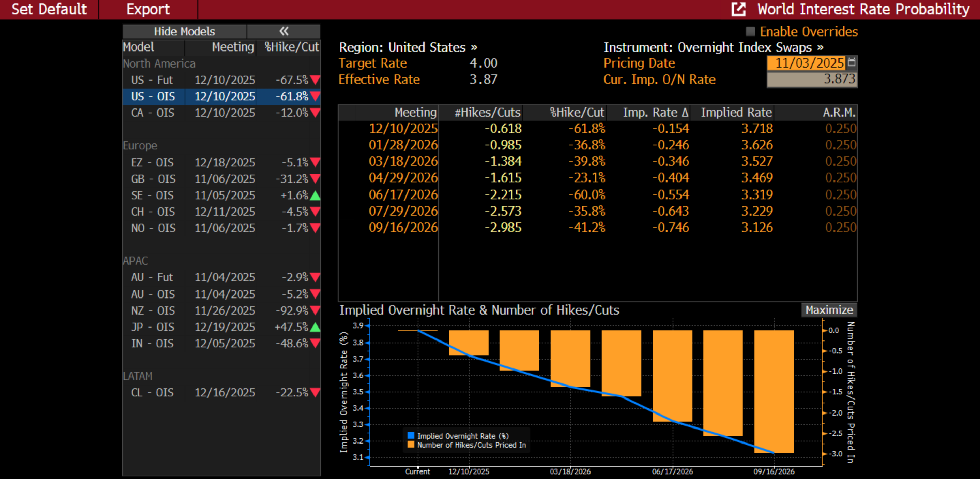Click the Pricing Date input field
Screen dimensions: 980x479
[806, 63]
